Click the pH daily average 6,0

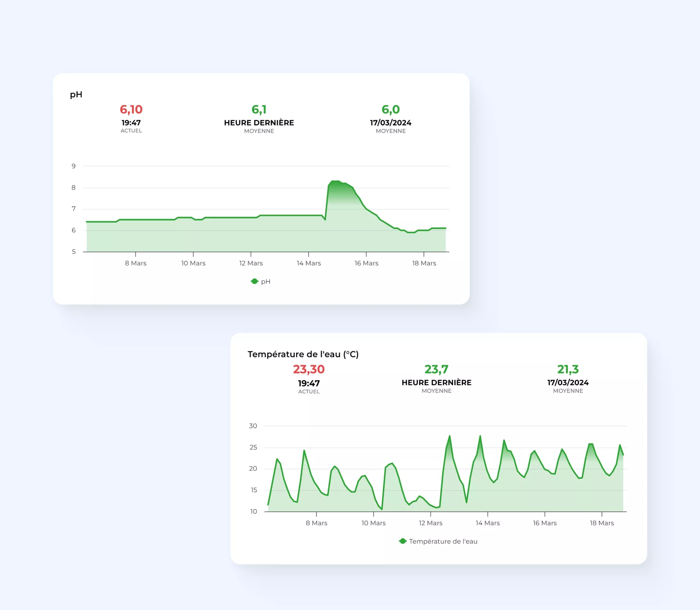point(390,110)
